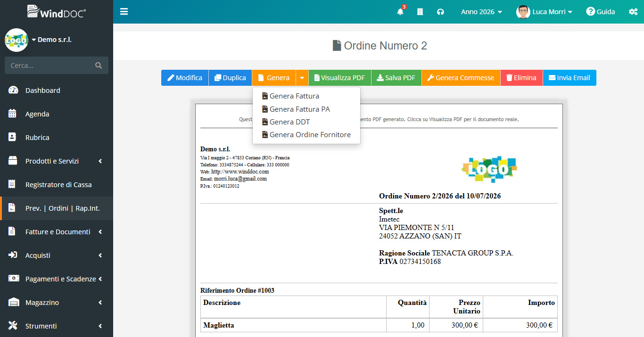Image resolution: width=644 pixels, height=337 pixels.
Task: Toggle the hamburger menu icon
Action: 124,11
